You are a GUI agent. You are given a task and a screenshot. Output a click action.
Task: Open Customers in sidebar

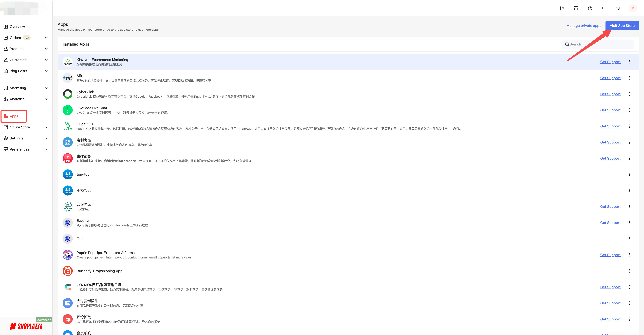18,60
